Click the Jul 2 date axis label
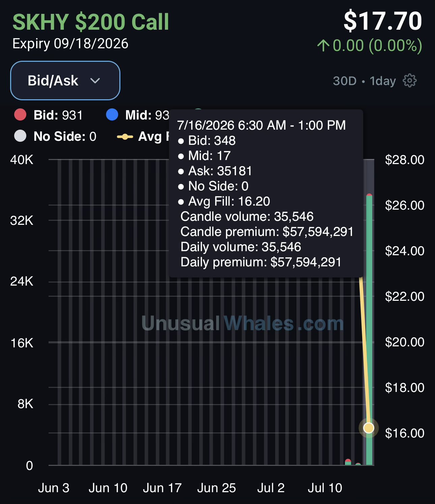The width and height of the screenshot is (435, 504). tap(271, 488)
